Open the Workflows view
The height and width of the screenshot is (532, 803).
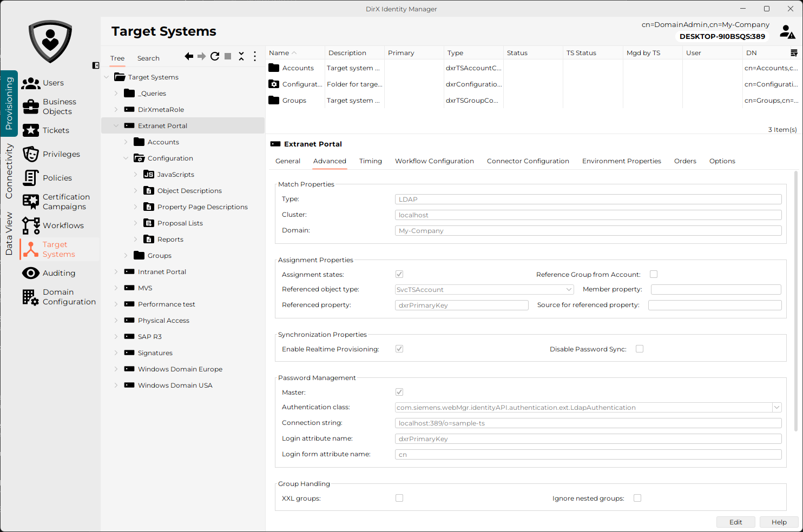53,225
